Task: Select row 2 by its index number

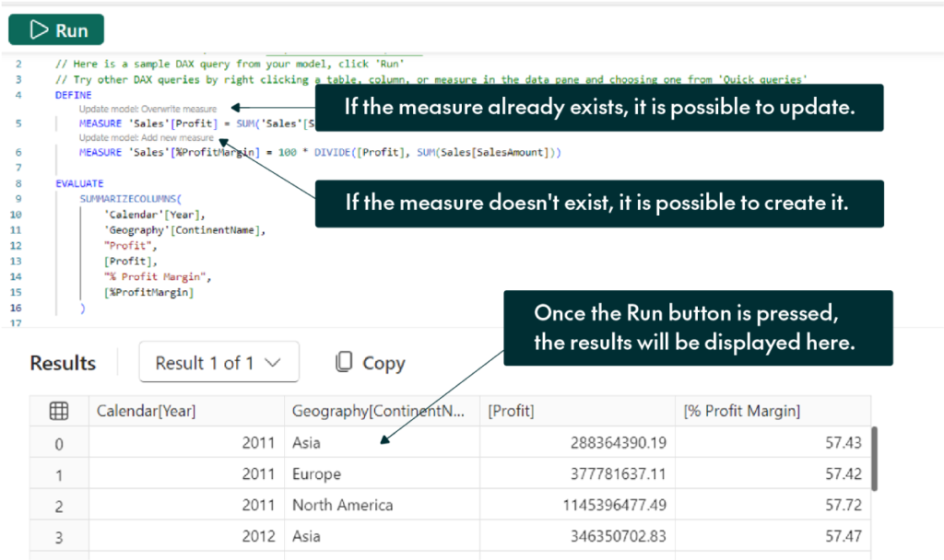Action: click(x=59, y=506)
